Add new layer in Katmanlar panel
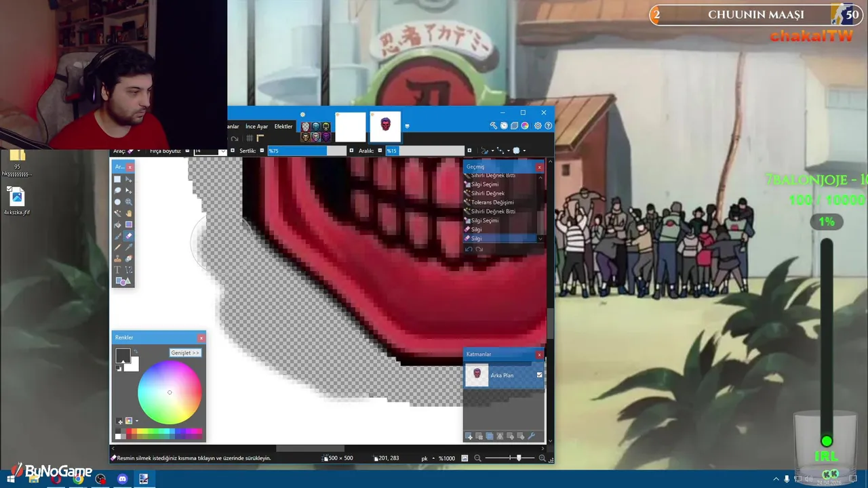Viewport: 868px width, 488px height. point(469,436)
